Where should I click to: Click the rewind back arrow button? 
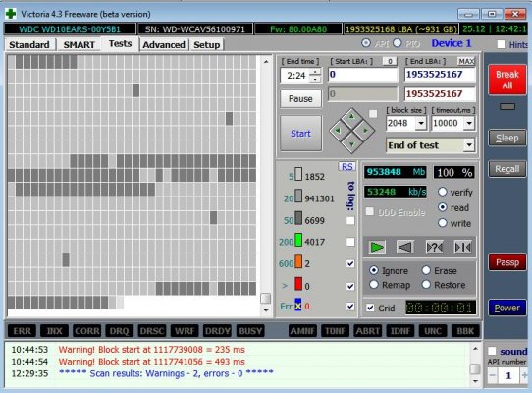pos(404,247)
